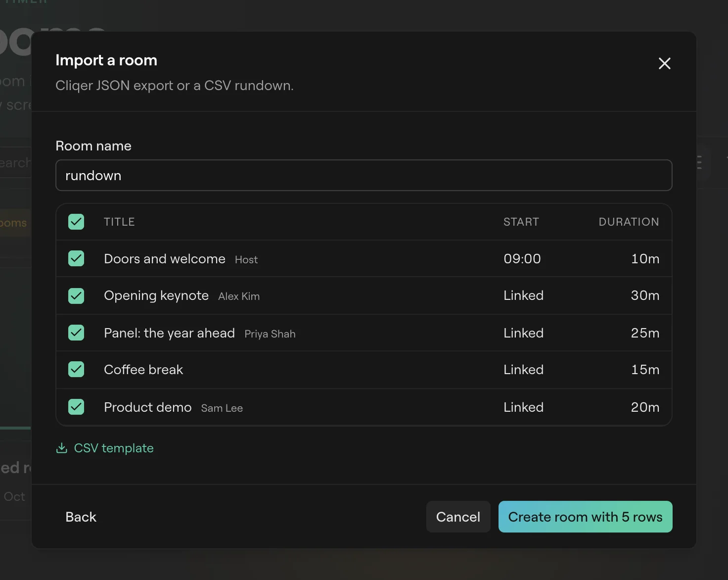This screenshot has height=580, width=728.
Task: Click the 15m duration value
Action: (645, 370)
